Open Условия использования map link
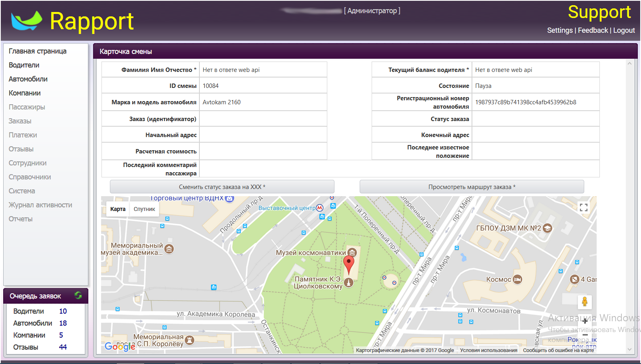 tap(488, 350)
